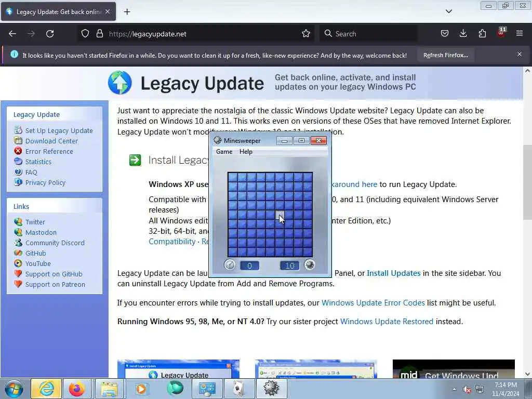Click the YouTube link icon
532x399 pixels.
[18, 263]
